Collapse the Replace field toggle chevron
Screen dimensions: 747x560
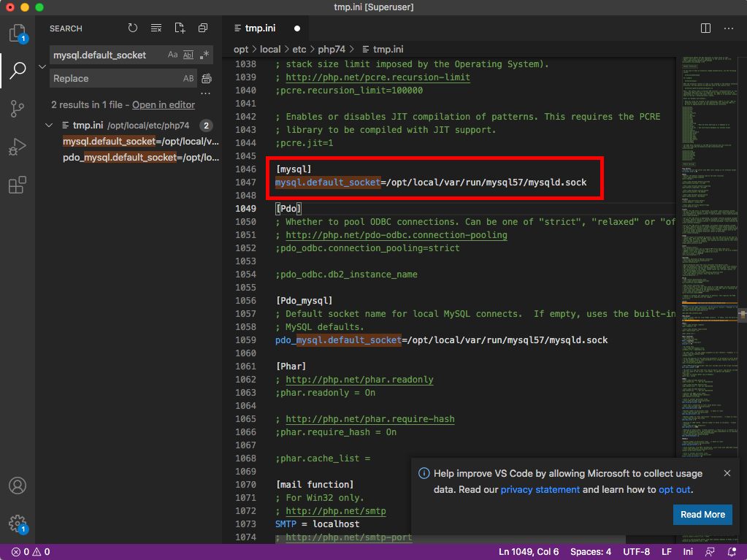[x=42, y=66]
